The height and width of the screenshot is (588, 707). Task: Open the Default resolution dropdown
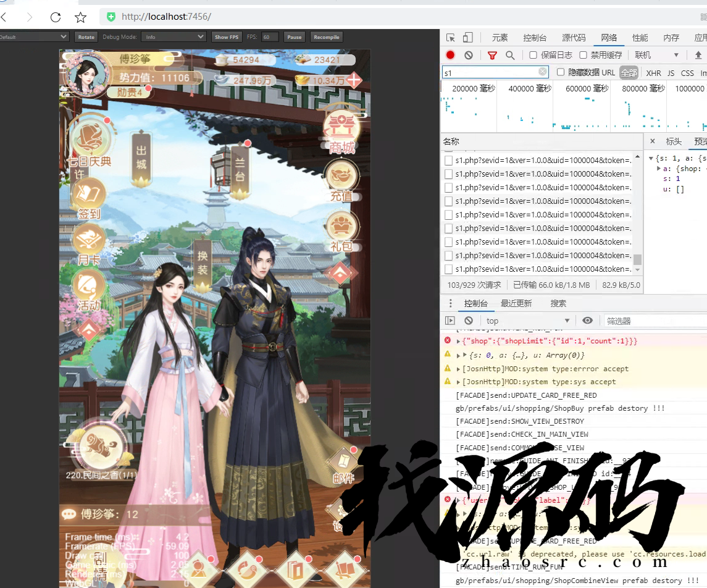pyautogui.click(x=34, y=37)
